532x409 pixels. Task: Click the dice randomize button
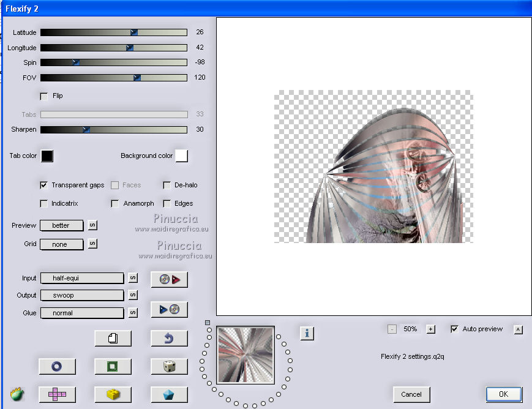click(169, 366)
